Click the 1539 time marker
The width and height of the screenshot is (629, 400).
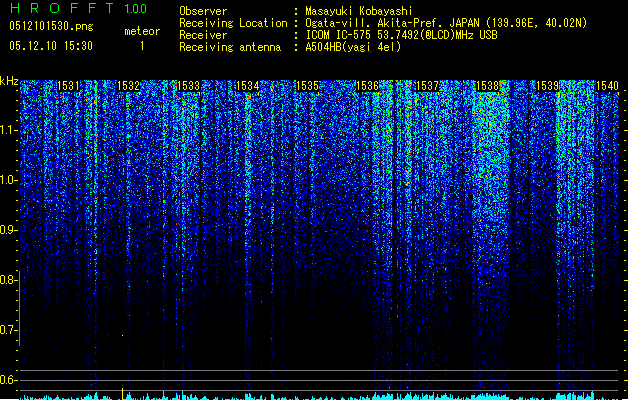point(547,86)
